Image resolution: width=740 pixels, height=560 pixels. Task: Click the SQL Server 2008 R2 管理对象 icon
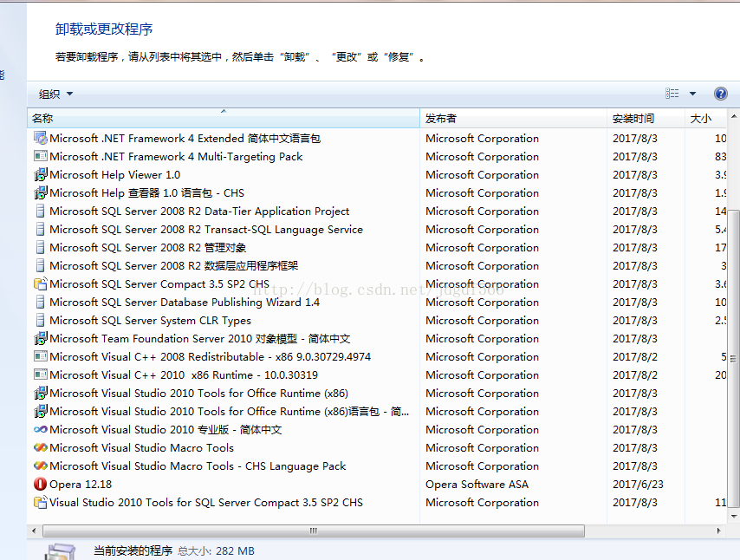(x=41, y=247)
